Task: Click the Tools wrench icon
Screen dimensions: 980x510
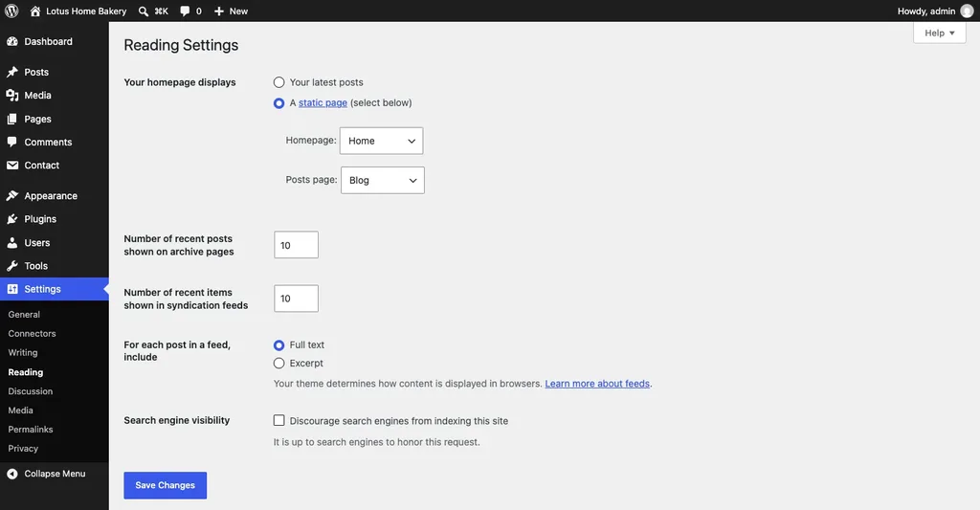Action: coord(11,266)
